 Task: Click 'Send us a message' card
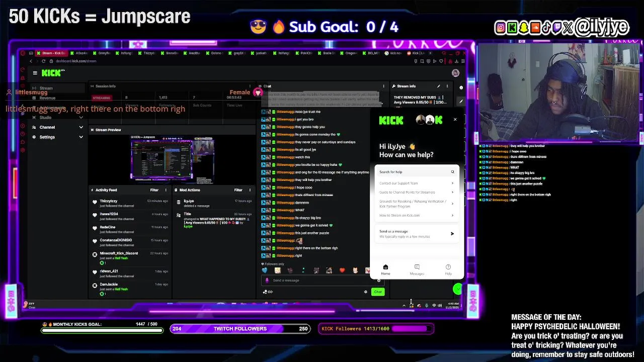point(417,234)
